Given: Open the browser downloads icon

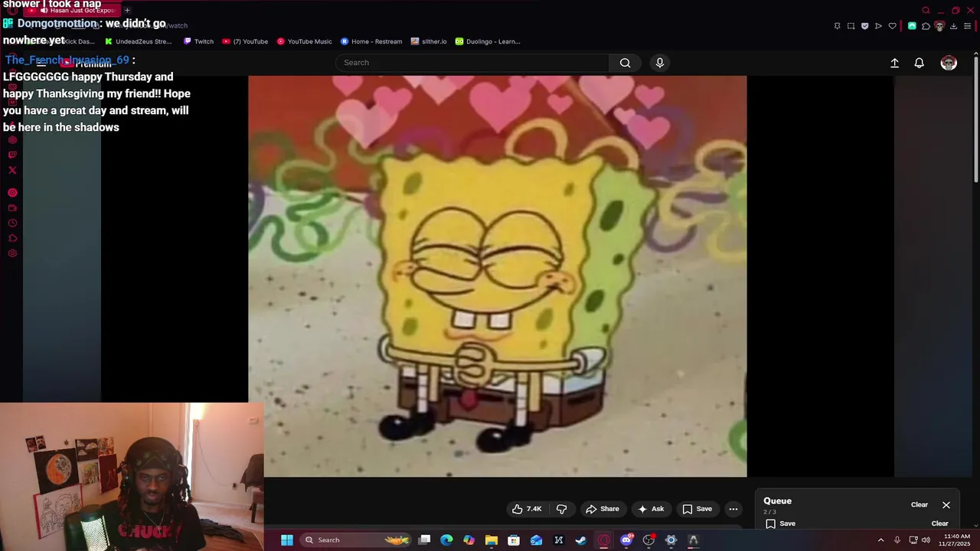Looking at the screenshot, I should click(953, 26).
